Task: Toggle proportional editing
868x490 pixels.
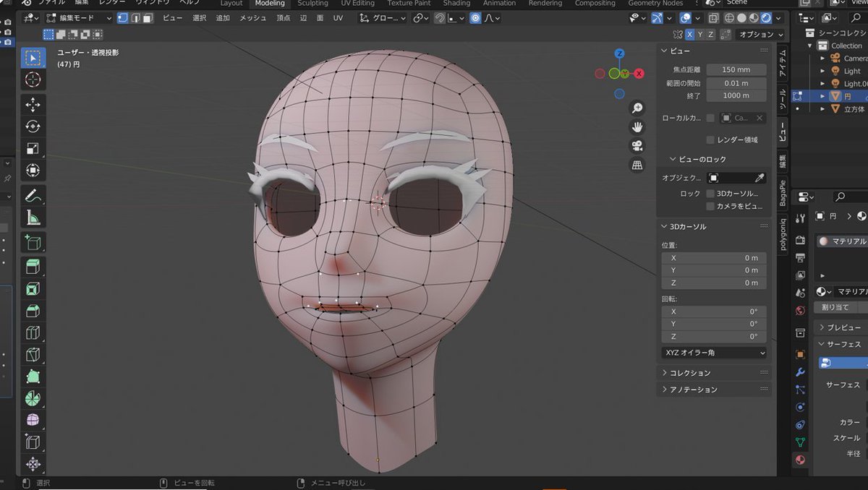Action: 475,18
